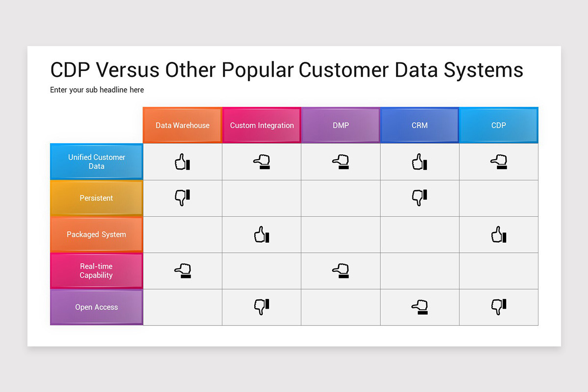Viewport: 588px width, 392px height.
Task: Click the sub headline placeholder text
Action: click(97, 90)
